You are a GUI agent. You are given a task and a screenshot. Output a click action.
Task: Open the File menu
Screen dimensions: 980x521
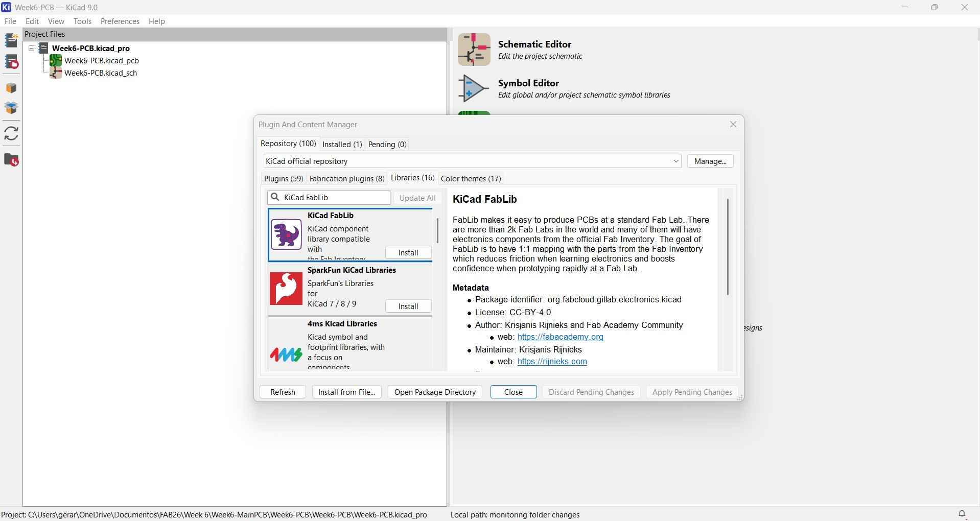tap(10, 21)
